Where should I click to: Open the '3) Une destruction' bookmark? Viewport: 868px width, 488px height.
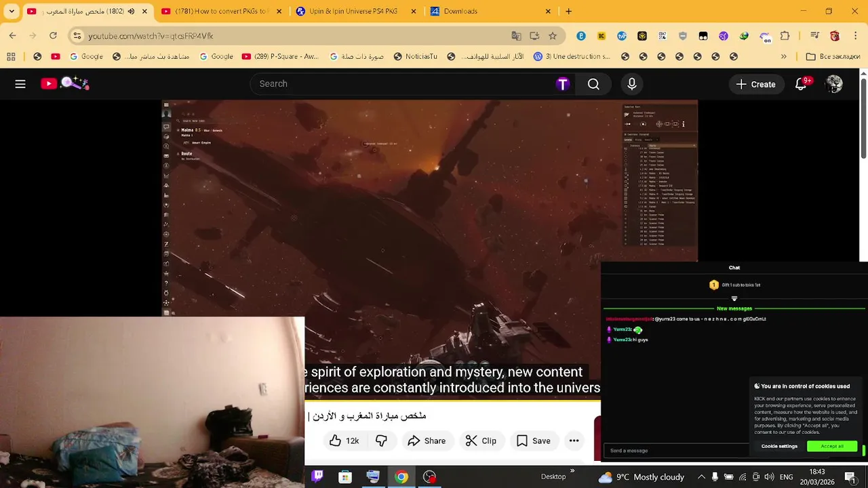[x=572, y=56]
